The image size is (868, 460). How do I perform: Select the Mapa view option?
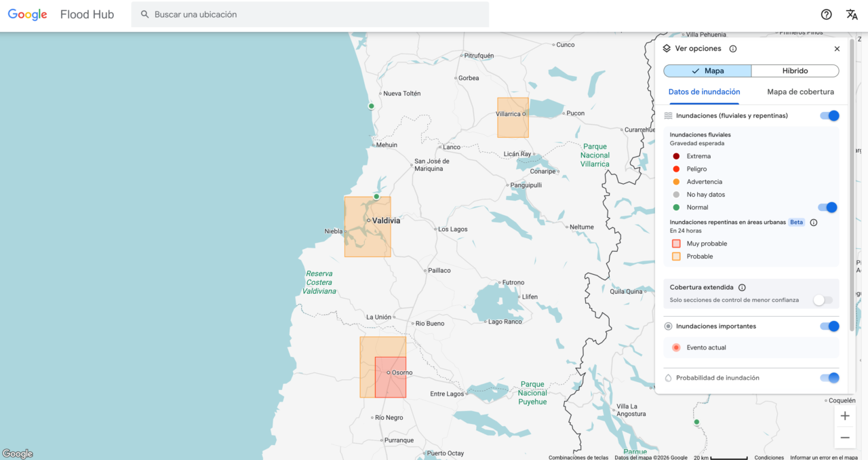(x=707, y=71)
